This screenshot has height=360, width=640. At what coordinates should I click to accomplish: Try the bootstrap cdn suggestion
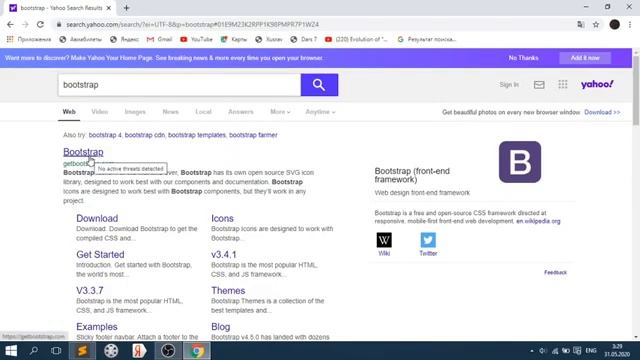tap(145, 135)
